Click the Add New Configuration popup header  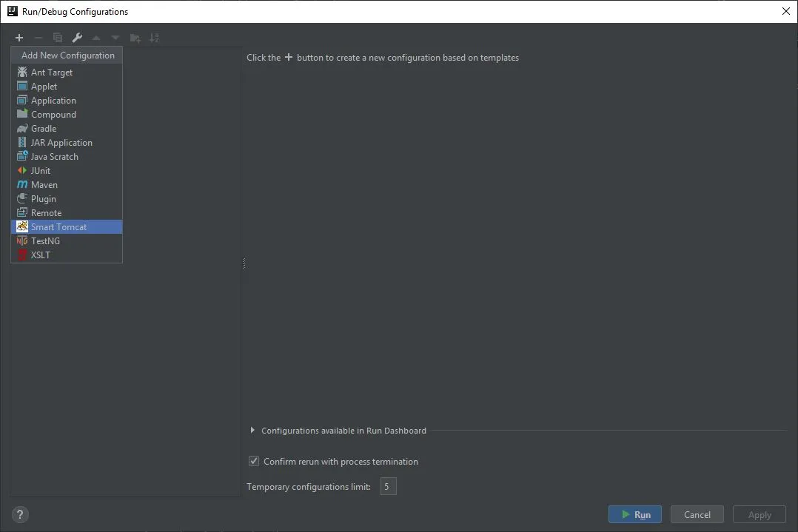click(x=67, y=55)
